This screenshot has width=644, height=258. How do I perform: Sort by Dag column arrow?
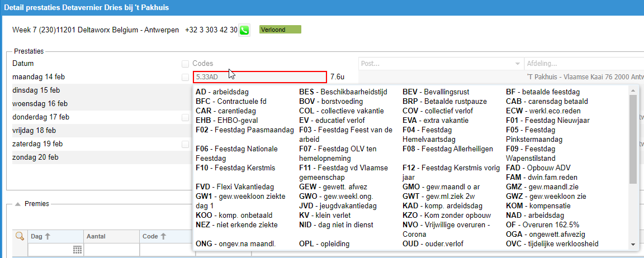tap(47, 236)
